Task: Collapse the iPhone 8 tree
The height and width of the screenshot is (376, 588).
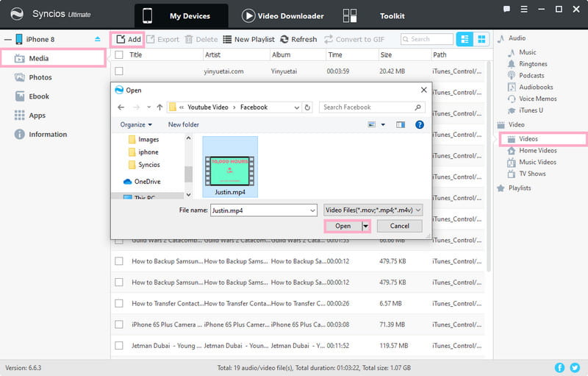Action: 8,40
